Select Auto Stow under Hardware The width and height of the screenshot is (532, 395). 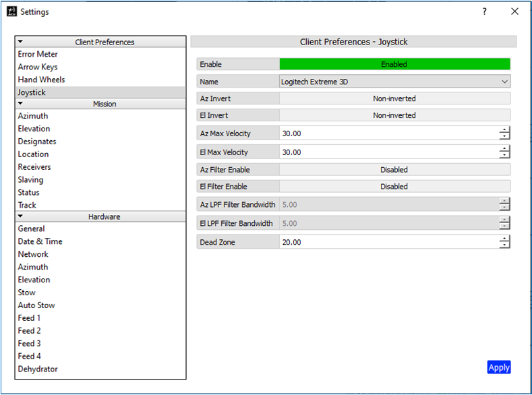pyautogui.click(x=36, y=305)
